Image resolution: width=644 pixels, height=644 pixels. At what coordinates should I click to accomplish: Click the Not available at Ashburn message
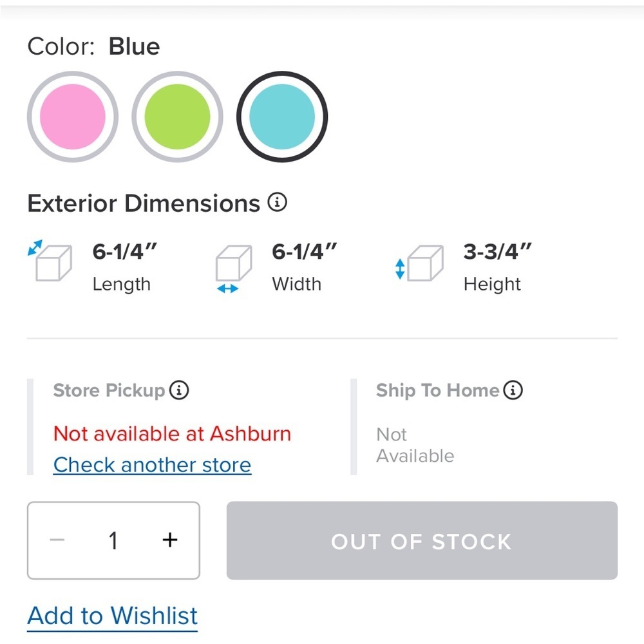172,433
